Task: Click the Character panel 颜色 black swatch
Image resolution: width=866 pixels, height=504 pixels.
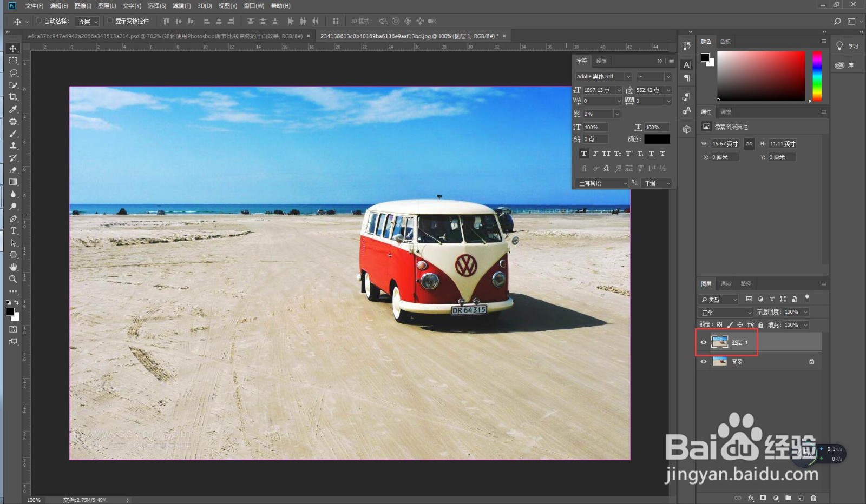Action: 657,139
